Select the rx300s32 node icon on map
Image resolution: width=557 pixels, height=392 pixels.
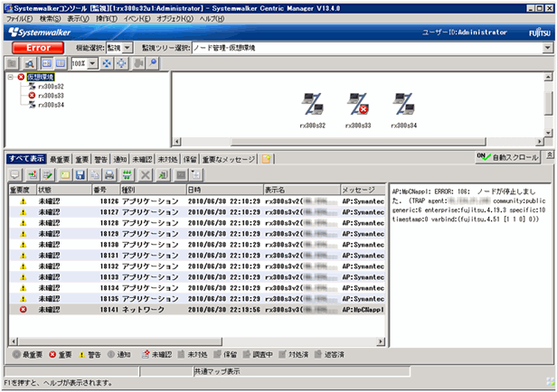313,104
